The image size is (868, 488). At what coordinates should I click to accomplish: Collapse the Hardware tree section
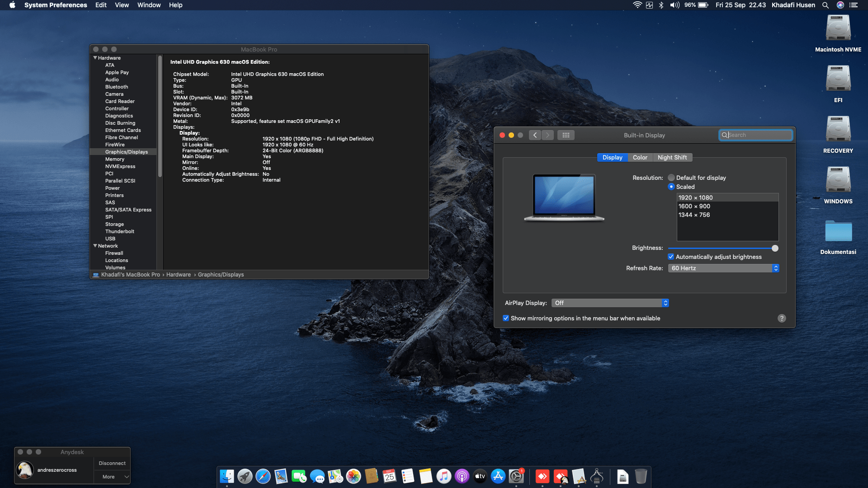click(x=95, y=58)
